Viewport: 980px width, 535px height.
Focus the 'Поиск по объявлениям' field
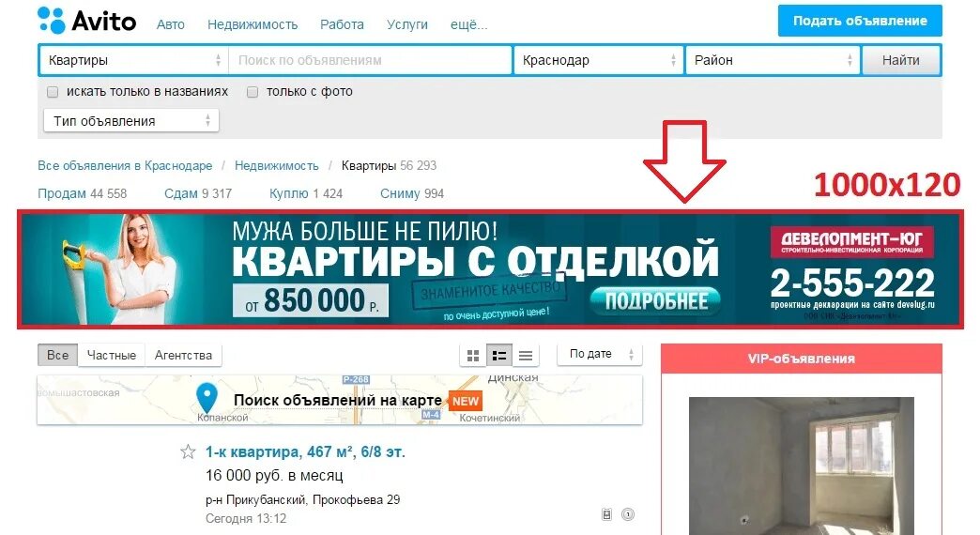(x=370, y=60)
